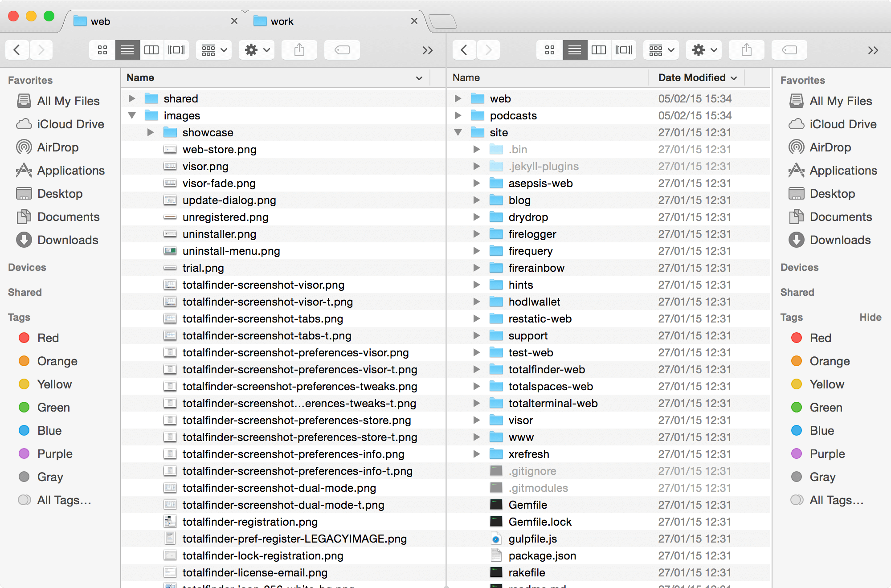Image resolution: width=891 pixels, height=588 pixels.
Task: Switch to column view in left panel
Action: point(151,50)
